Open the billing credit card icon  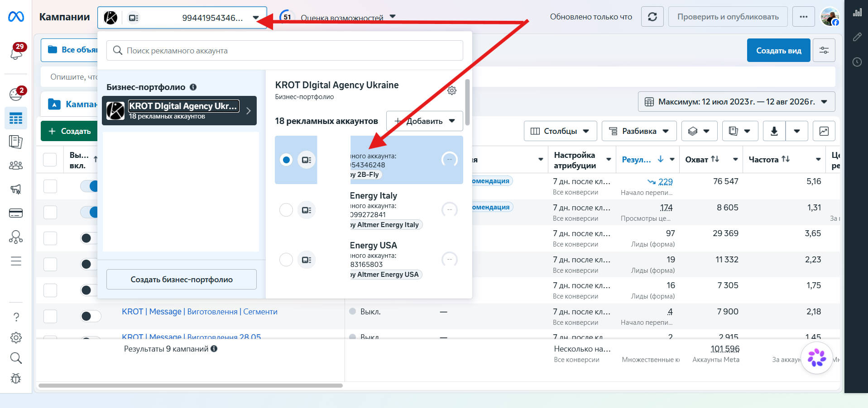point(16,213)
